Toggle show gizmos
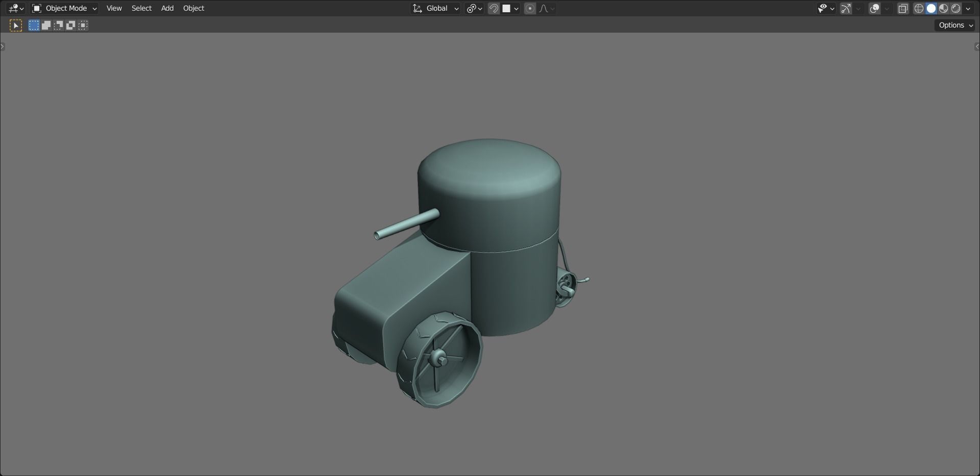Image resolution: width=980 pixels, height=476 pixels. (846, 8)
